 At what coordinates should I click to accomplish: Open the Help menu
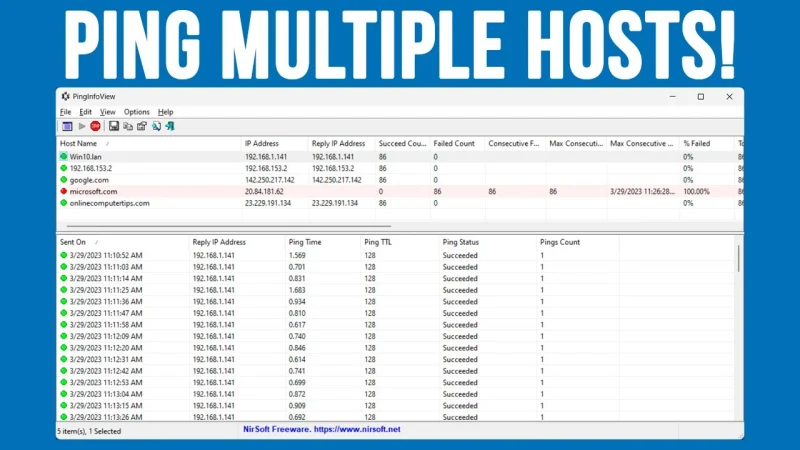[x=165, y=112]
